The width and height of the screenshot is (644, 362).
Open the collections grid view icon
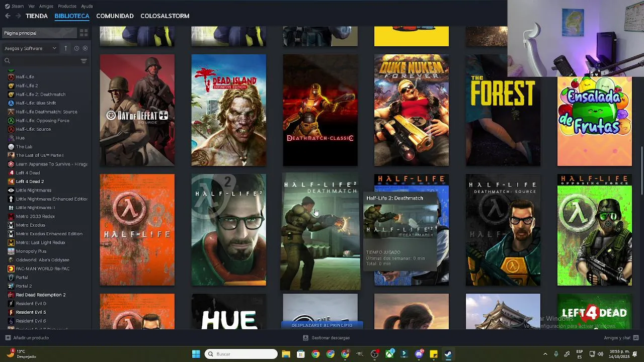click(84, 33)
